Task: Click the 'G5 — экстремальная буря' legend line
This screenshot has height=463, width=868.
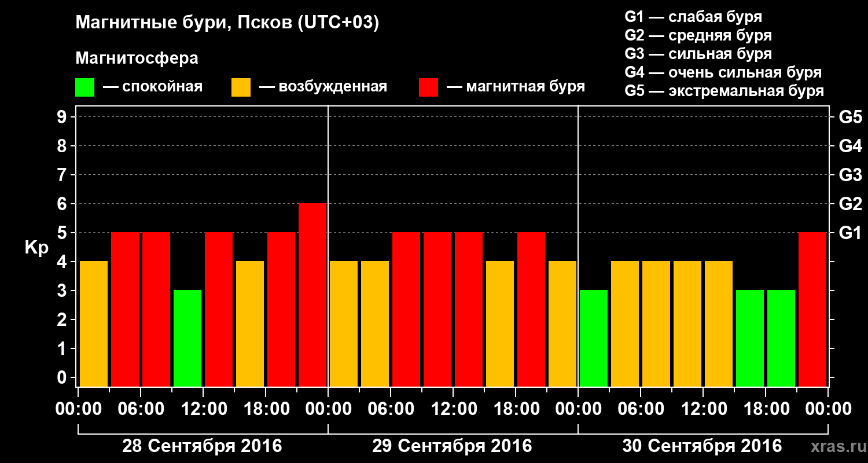Action: pyautogui.click(x=724, y=91)
